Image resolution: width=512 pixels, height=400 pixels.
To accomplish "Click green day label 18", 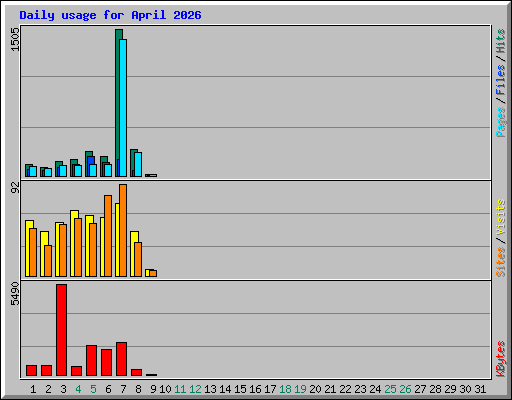I will (285, 389).
